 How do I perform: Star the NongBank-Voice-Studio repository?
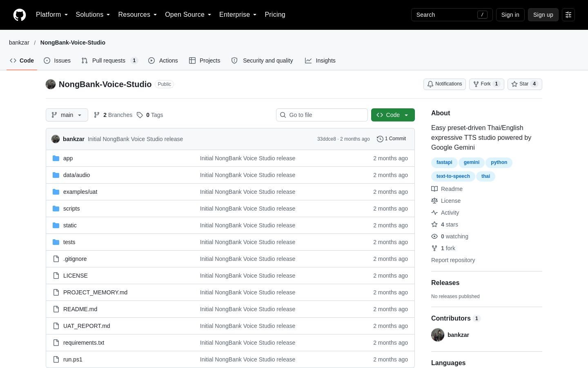pos(525,84)
